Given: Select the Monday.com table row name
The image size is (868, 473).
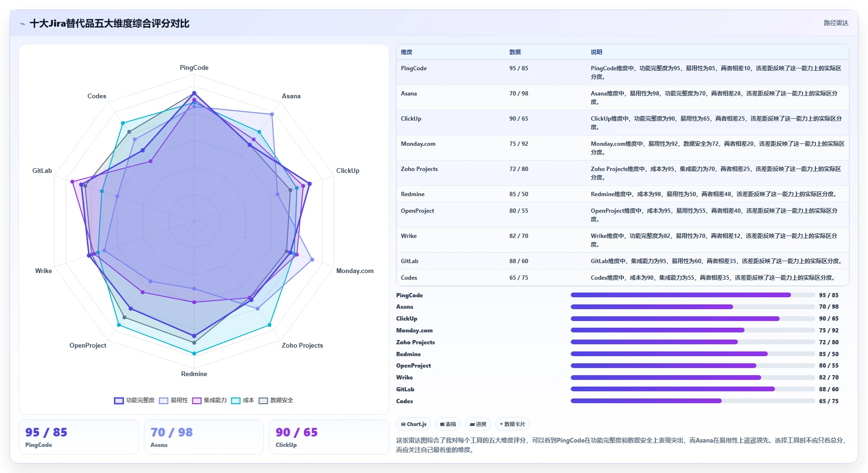Looking at the screenshot, I should click(418, 144).
